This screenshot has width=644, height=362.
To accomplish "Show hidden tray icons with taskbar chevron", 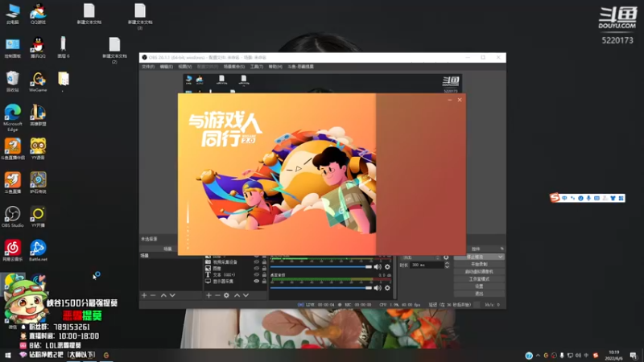I will pyautogui.click(x=538, y=356).
